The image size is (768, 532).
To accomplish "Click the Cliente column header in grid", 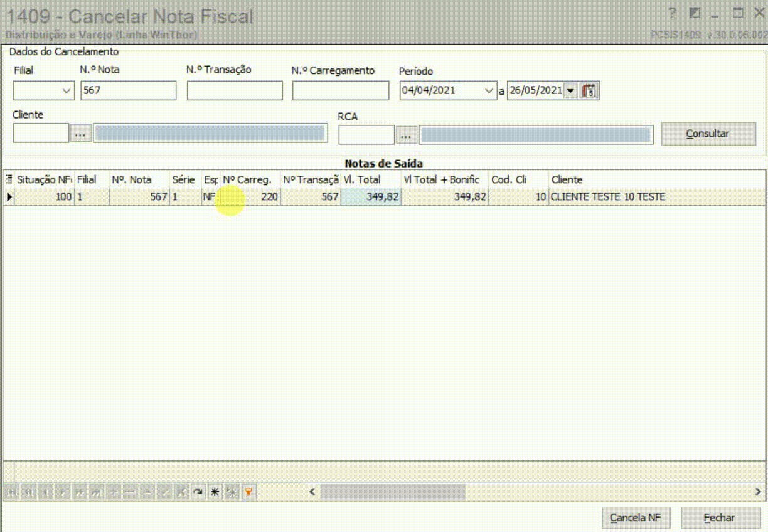I will coord(657,179).
